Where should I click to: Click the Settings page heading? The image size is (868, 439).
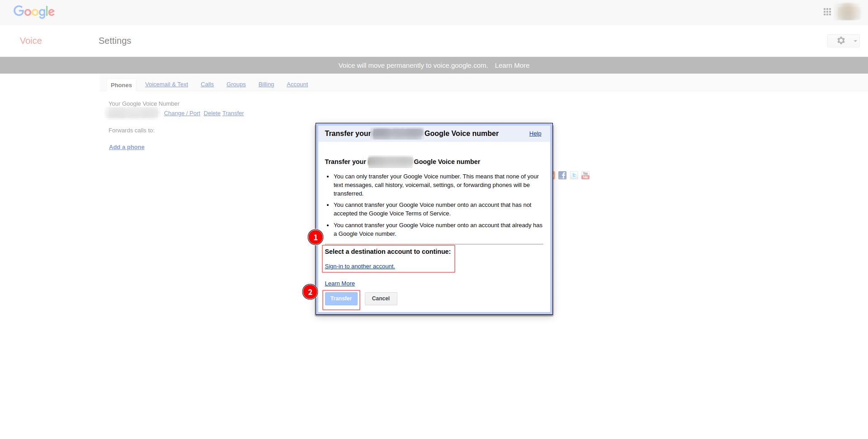click(x=115, y=41)
